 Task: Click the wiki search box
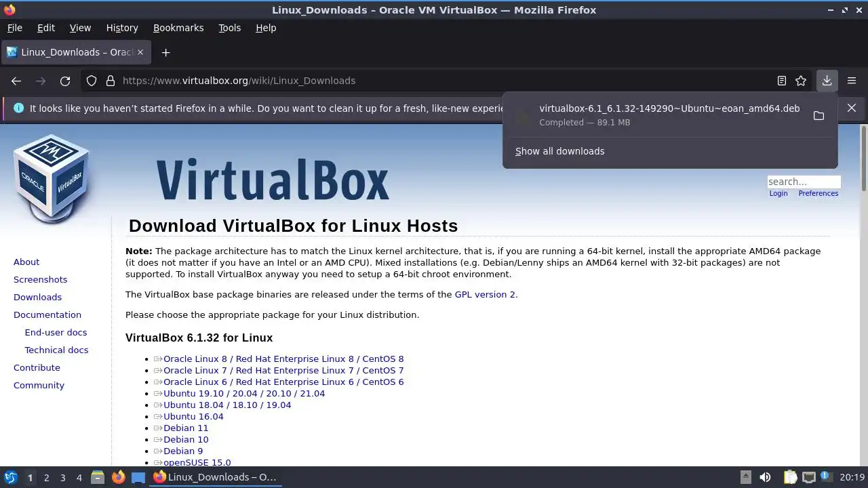[804, 182]
